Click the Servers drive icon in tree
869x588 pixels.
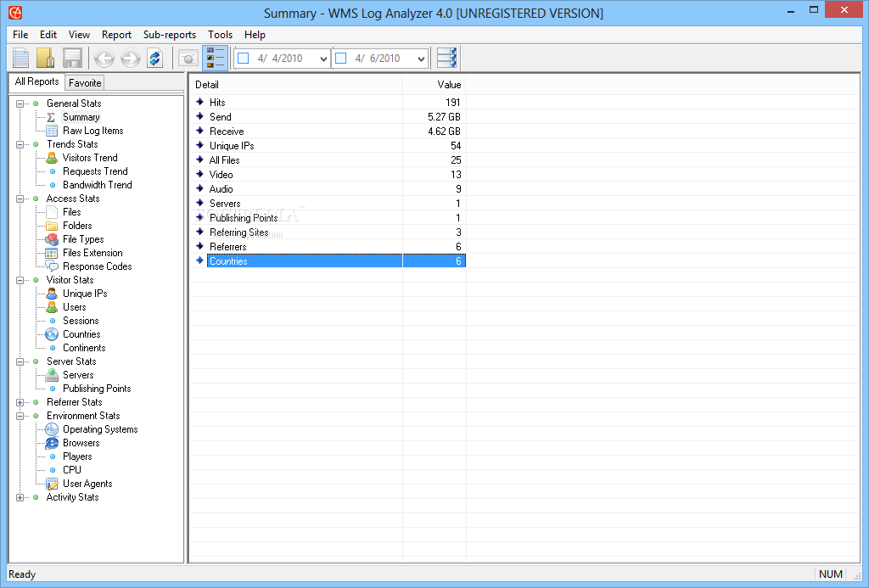(52, 375)
